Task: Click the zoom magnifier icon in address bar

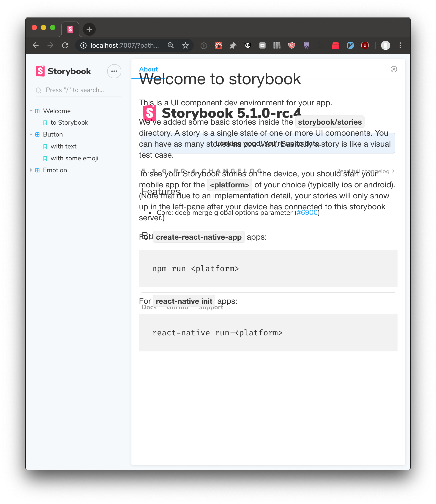Action: tap(171, 46)
